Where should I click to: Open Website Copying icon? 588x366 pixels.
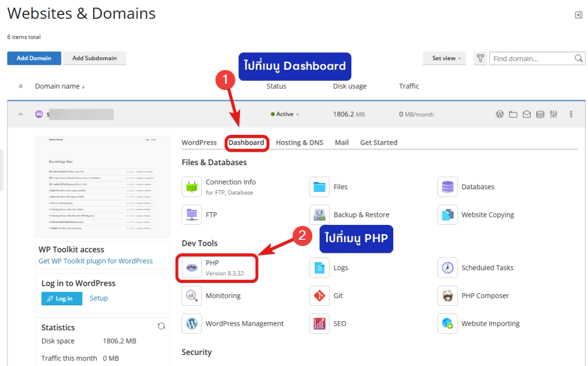tap(447, 215)
